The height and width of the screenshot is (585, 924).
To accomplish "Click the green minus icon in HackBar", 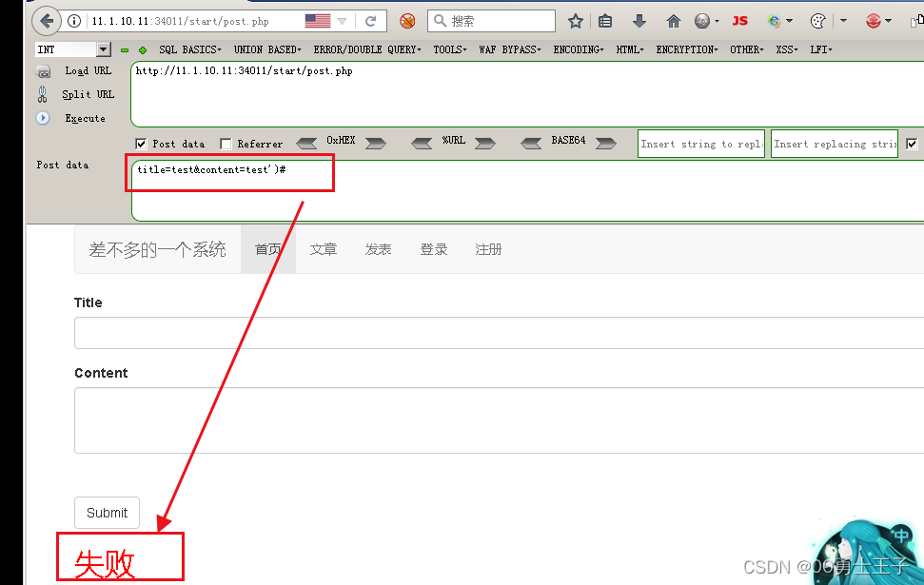I will point(125,50).
